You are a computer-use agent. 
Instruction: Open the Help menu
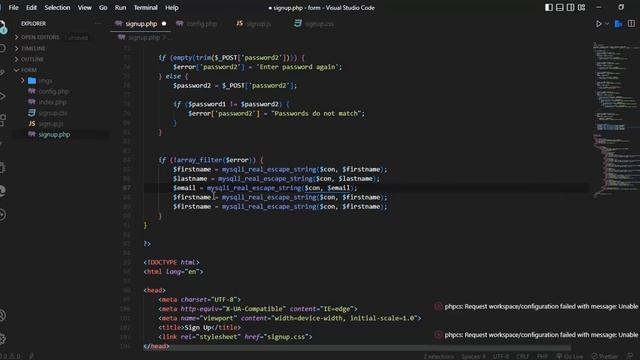(171, 7)
